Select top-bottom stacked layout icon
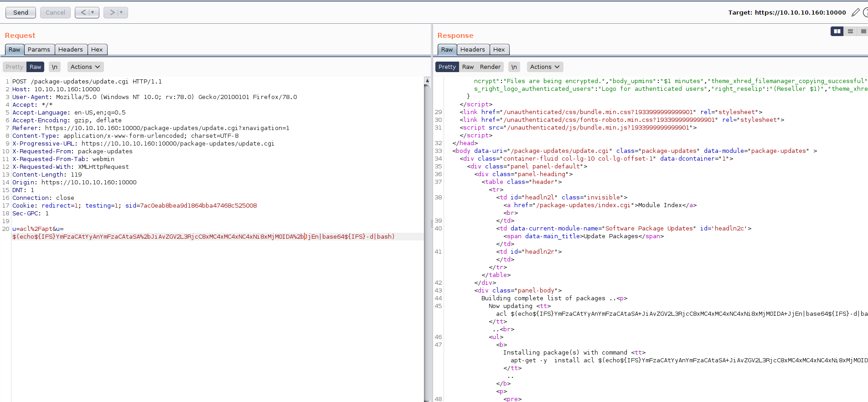Image resolution: width=868 pixels, height=402 pixels. tap(850, 31)
